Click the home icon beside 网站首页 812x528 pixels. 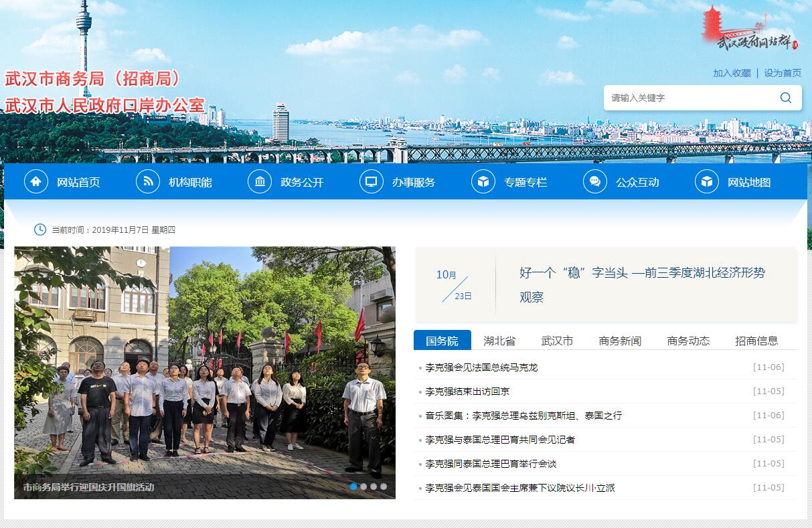tap(36, 181)
